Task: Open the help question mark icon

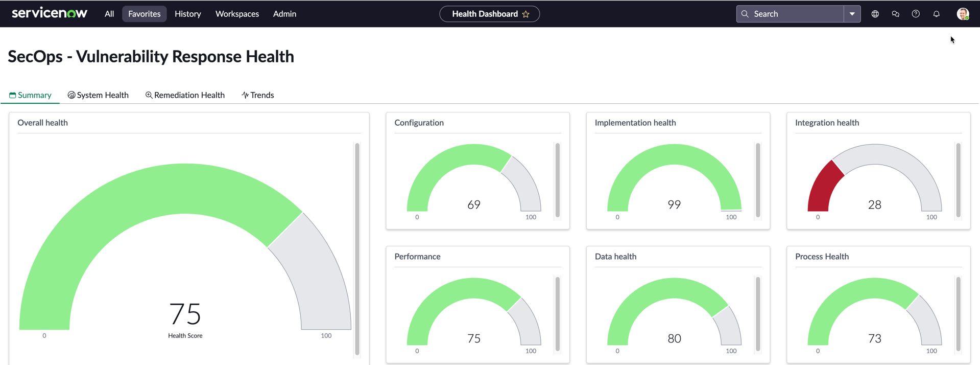Action: [916, 14]
